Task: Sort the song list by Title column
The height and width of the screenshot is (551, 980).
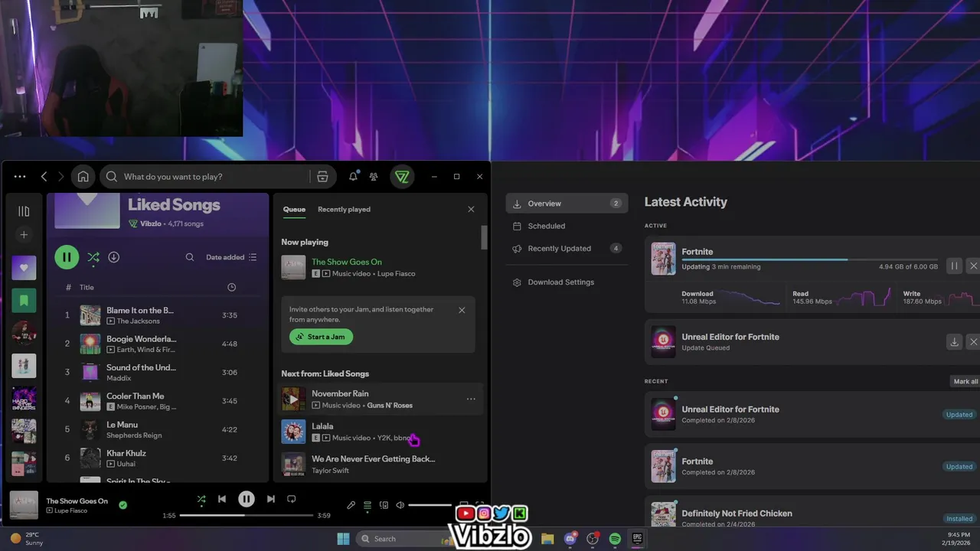Action: point(87,287)
